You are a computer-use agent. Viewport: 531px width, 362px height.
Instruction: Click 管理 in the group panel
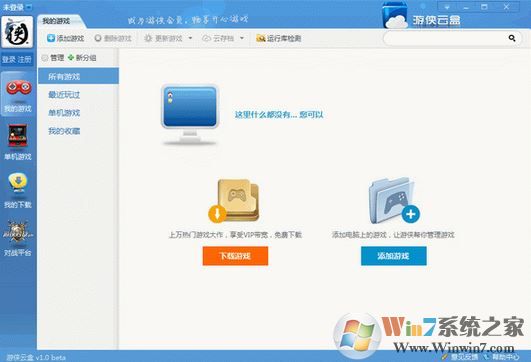53,58
